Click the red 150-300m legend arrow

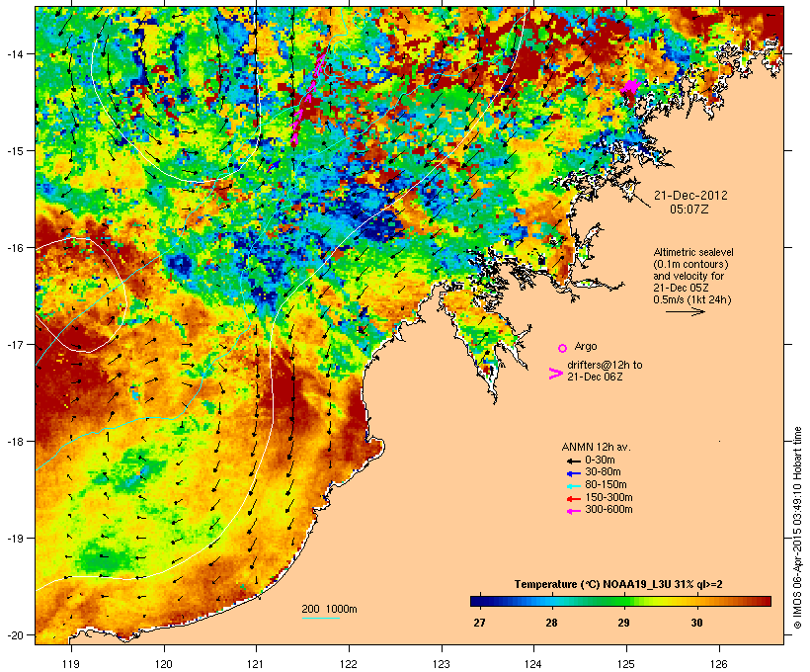coord(573,499)
